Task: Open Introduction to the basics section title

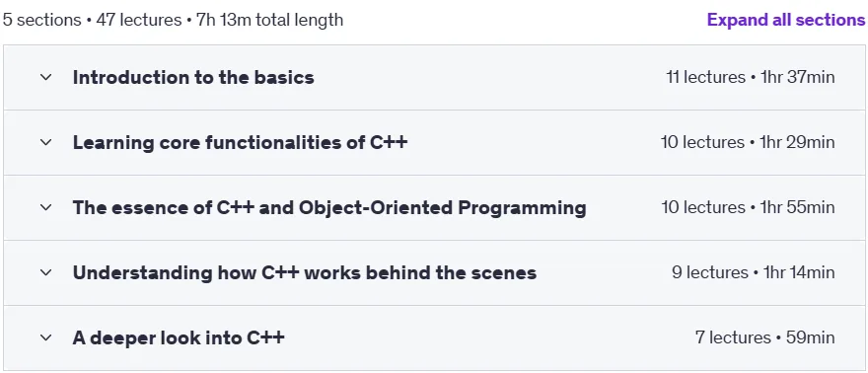Action: [x=193, y=78]
